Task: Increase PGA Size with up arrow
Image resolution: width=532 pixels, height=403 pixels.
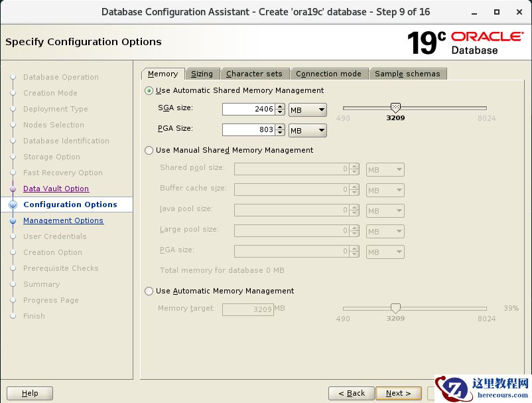Action: click(280, 127)
